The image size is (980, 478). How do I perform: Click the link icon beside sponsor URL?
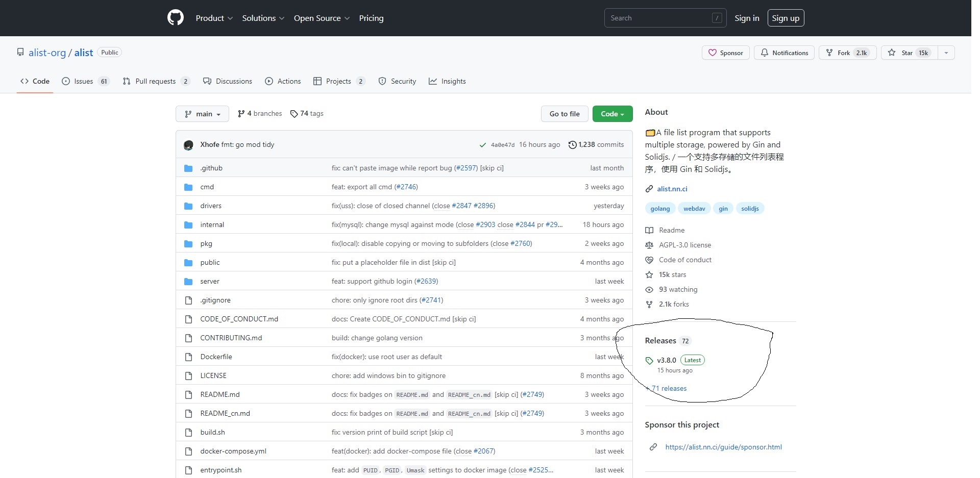653,447
